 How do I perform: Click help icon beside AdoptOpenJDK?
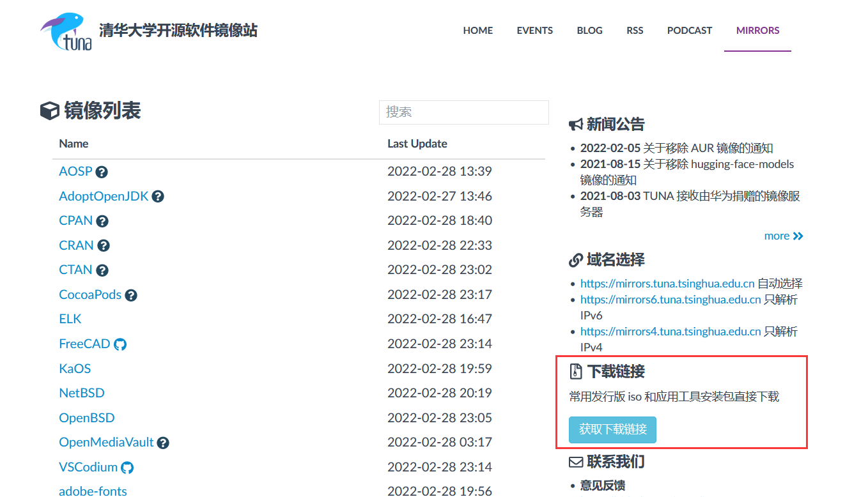pyautogui.click(x=158, y=197)
